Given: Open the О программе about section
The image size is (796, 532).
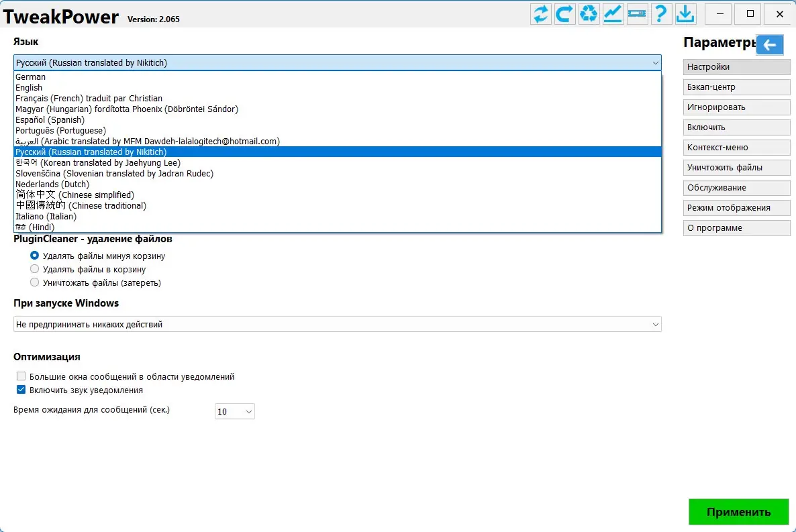Looking at the screenshot, I should point(737,228).
